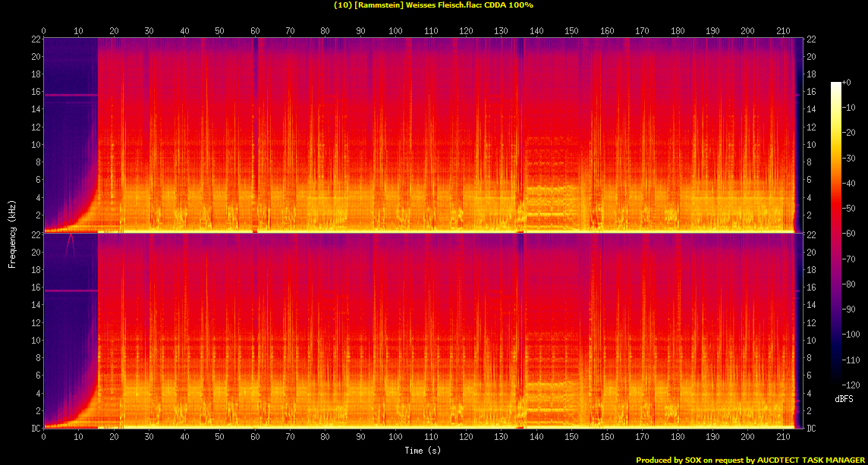Click the '-60' value on the dBFS scale
Viewport: 868px width, 465px height.
coord(853,234)
